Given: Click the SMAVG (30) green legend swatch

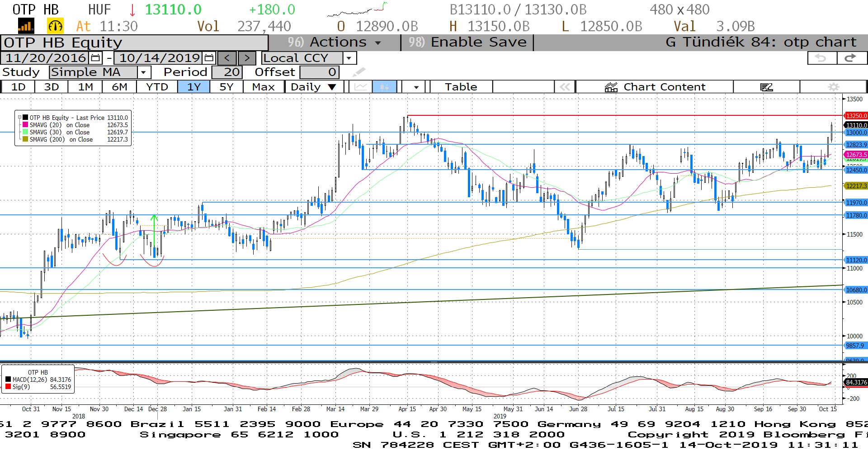Looking at the screenshot, I should 25,132.
